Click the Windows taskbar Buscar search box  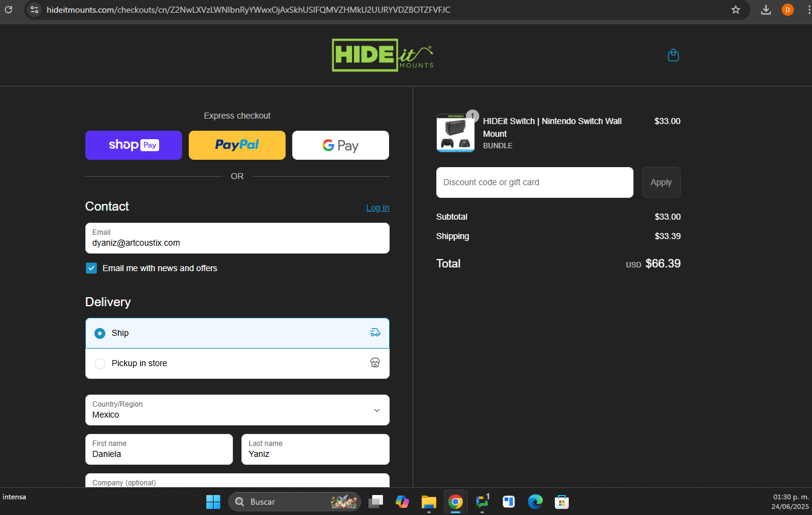(294, 502)
